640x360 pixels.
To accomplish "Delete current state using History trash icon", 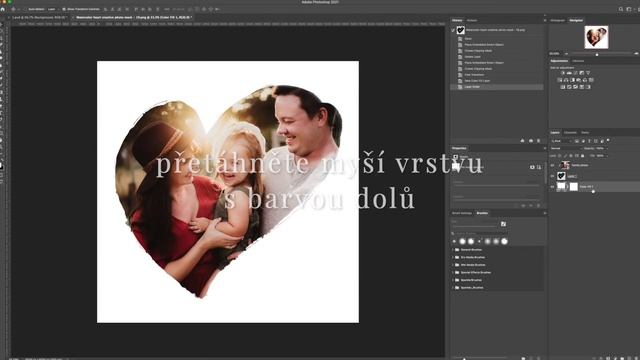I will tap(538, 140).
